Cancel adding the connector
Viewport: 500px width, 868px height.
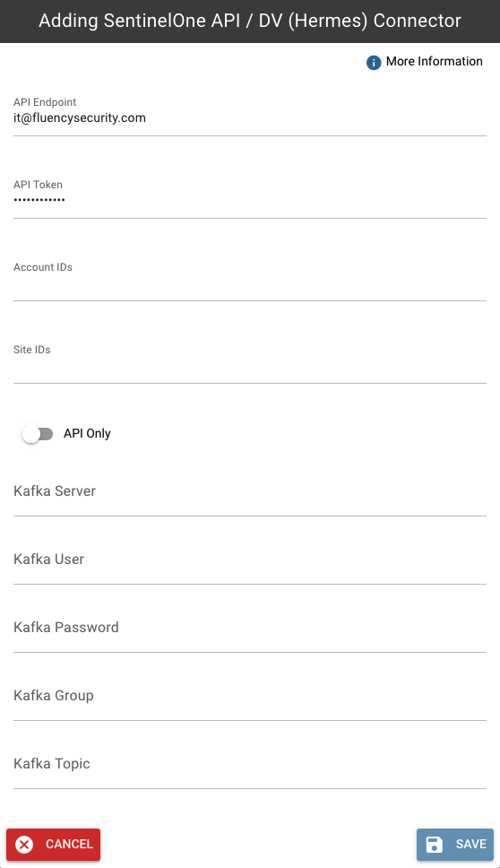click(53, 844)
